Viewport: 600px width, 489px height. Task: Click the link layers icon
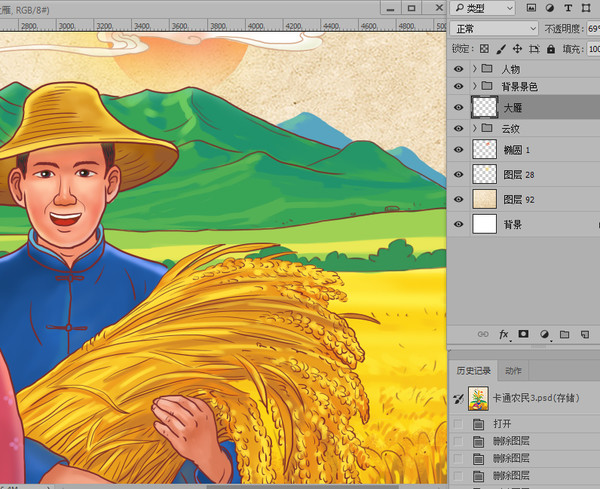(x=483, y=334)
